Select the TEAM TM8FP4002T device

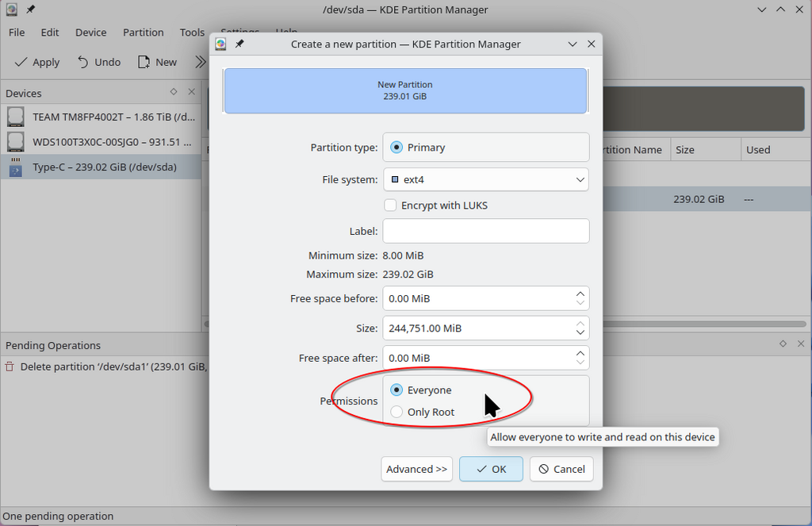(x=101, y=117)
